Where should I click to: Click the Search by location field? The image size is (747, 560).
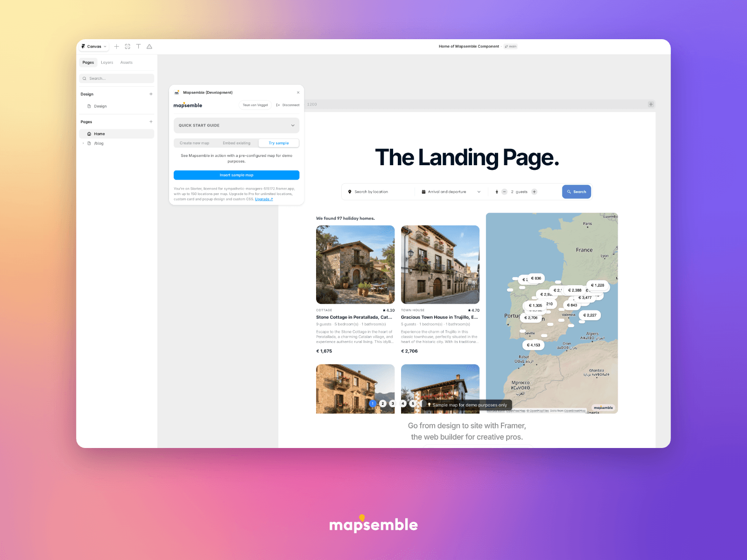coord(378,192)
